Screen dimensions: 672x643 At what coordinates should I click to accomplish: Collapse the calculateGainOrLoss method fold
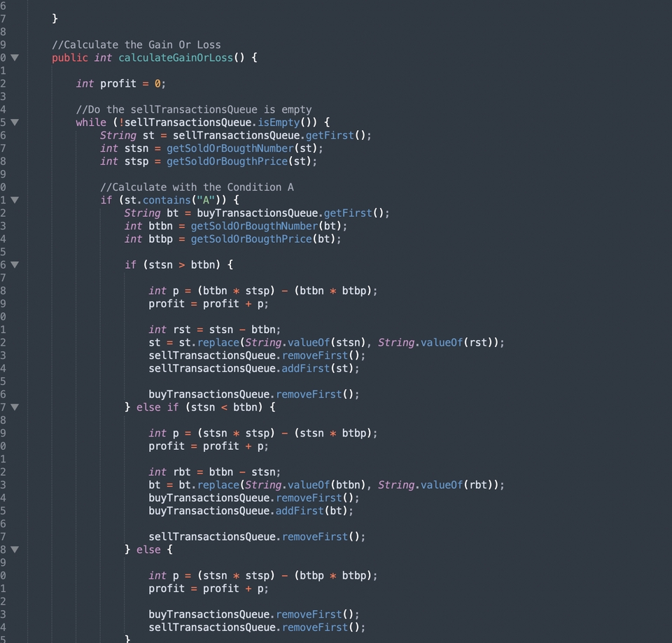pyautogui.click(x=13, y=58)
